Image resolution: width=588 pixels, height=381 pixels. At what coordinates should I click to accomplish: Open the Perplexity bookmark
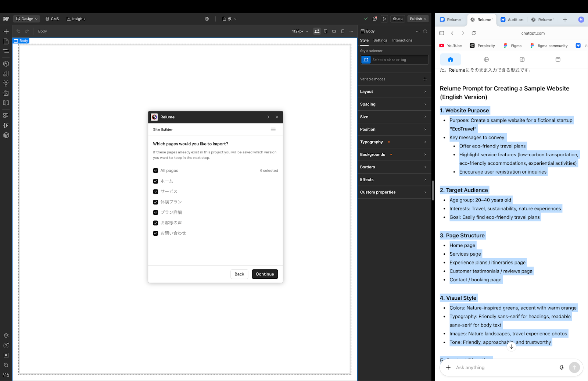point(482,46)
